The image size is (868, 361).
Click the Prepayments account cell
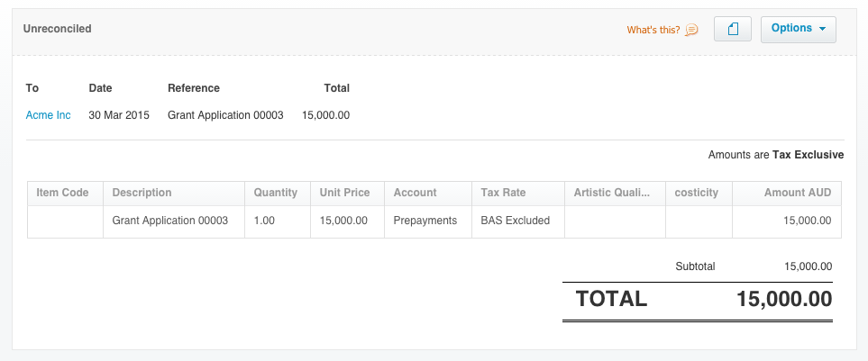point(425,221)
